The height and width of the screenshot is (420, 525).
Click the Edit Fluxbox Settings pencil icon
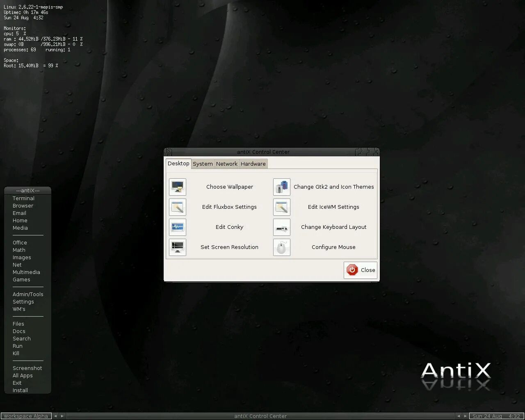coord(178,207)
